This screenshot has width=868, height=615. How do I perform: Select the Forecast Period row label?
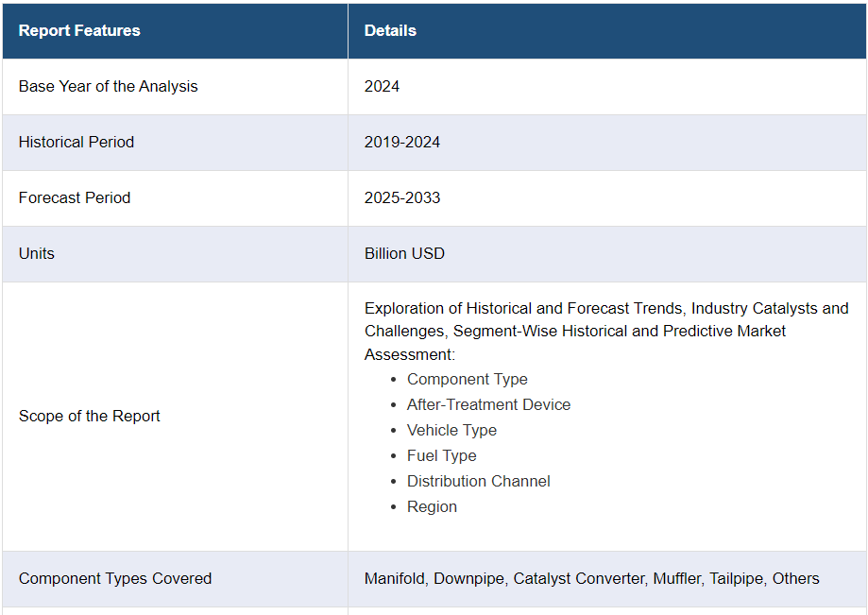[75, 197]
